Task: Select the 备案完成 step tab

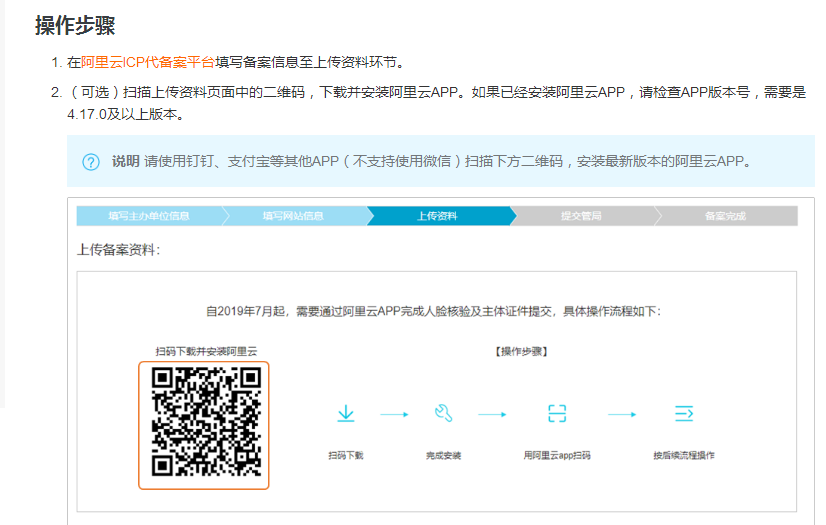Action: [725, 216]
